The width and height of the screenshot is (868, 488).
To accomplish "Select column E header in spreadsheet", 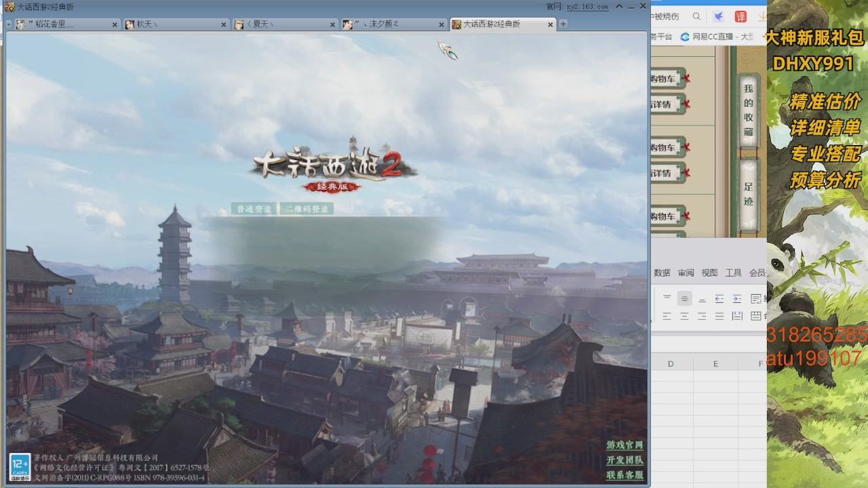I will tap(715, 364).
